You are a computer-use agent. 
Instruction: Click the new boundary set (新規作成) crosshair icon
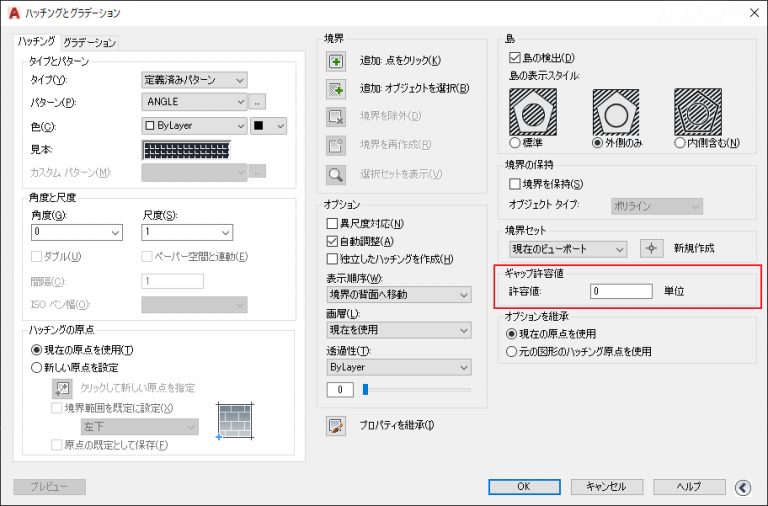pyautogui.click(x=653, y=248)
